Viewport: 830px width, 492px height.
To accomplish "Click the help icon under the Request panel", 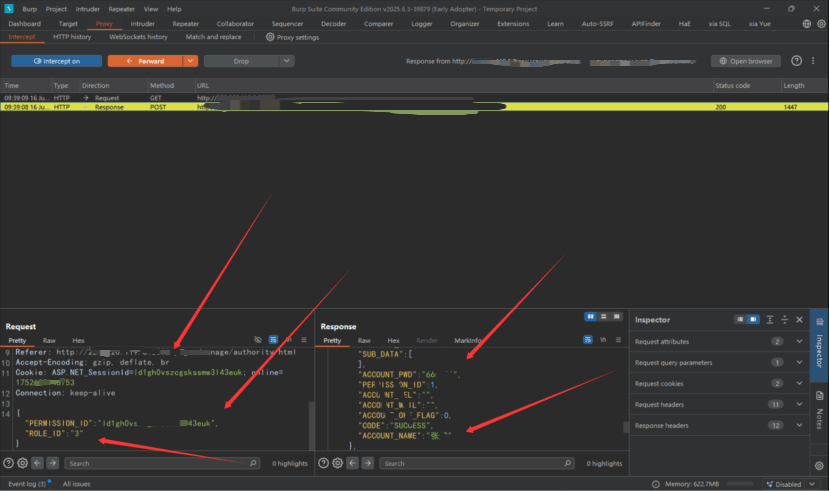I will tap(8, 463).
